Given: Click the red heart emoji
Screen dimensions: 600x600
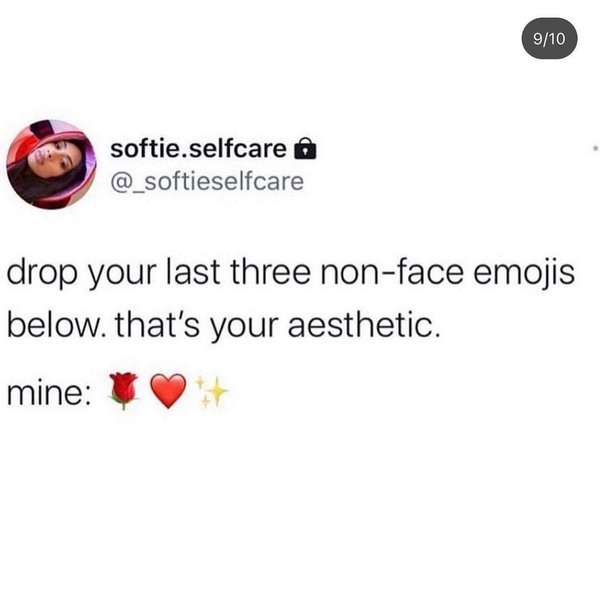Looking at the screenshot, I should click(x=168, y=391).
